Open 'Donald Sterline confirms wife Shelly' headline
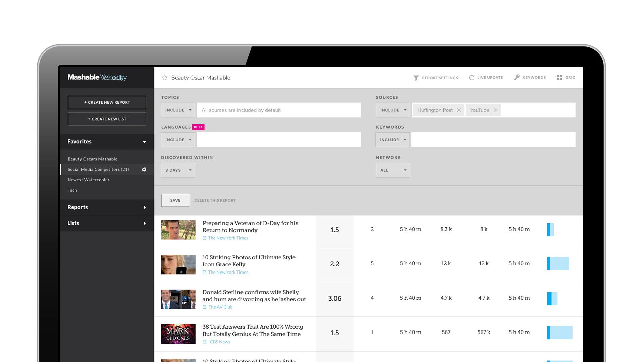This screenshot has height=362, width=644. coord(254,296)
